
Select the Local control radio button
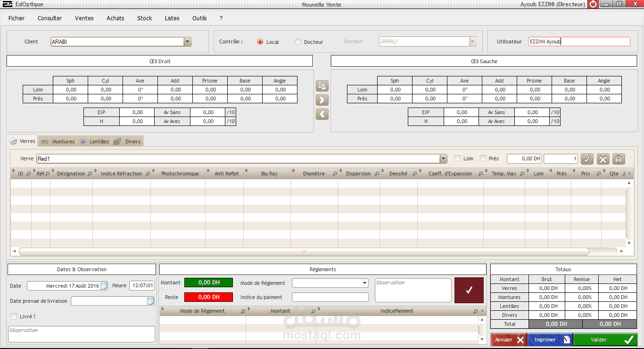[260, 42]
